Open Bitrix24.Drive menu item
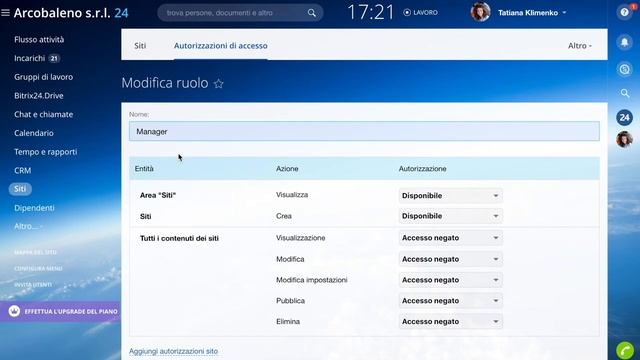This screenshot has height=360, width=640. (39, 96)
